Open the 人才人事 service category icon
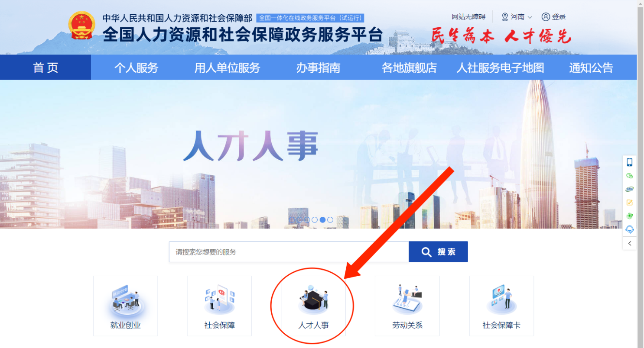The image size is (644, 348). [313, 306]
